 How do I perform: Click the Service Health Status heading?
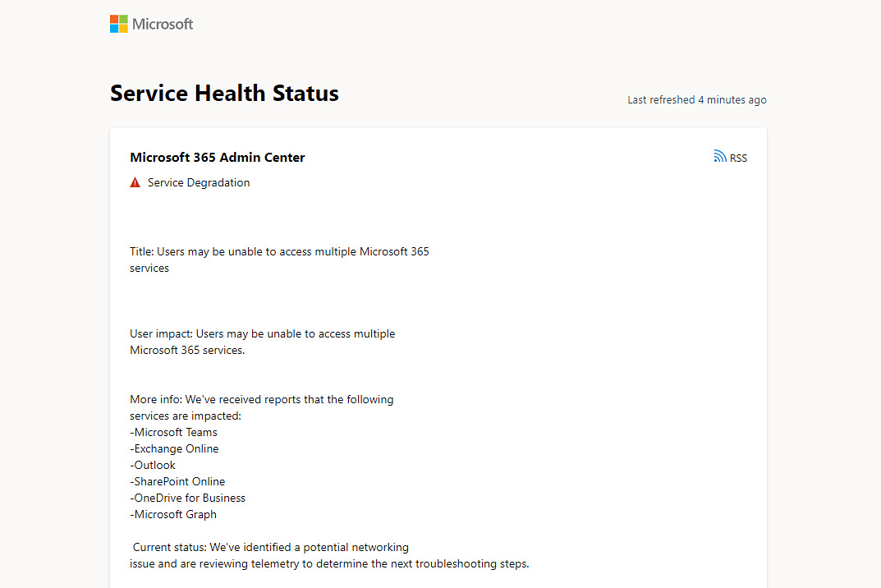(x=224, y=94)
